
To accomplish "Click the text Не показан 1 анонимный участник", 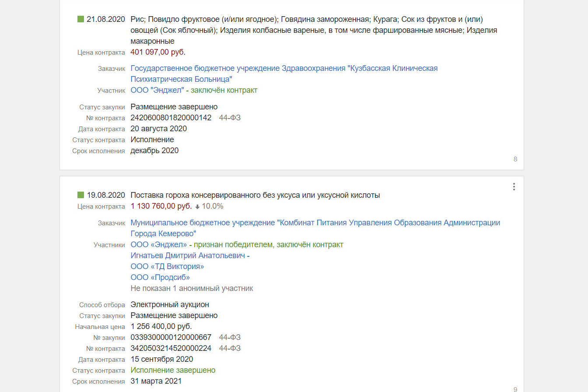I will point(192,288).
